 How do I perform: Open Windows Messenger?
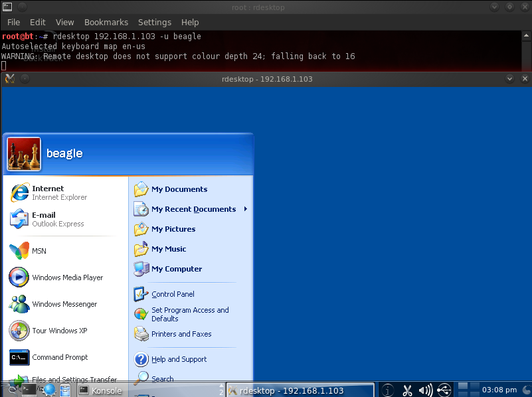pyautogui.click(x=53, y=304)
